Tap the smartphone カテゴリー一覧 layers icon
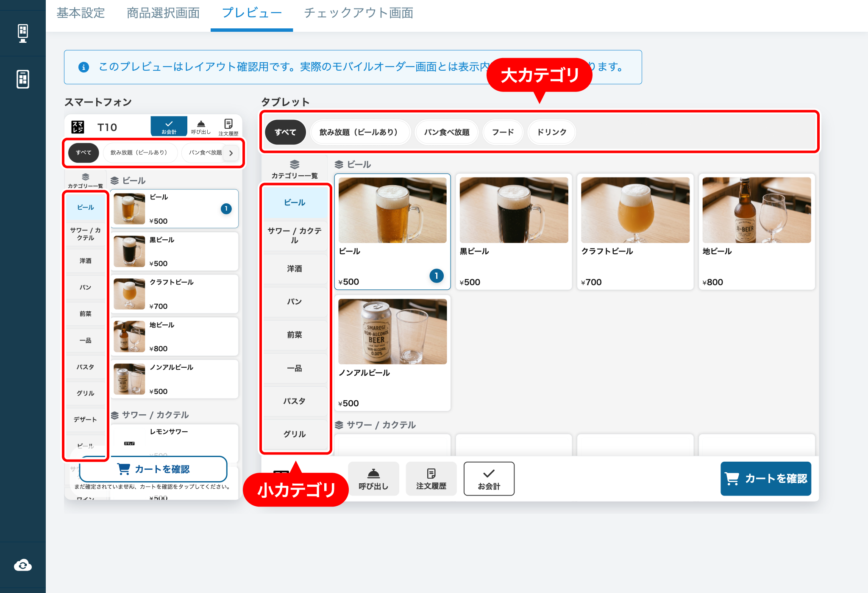868x593 pixels. coord(86,177)
